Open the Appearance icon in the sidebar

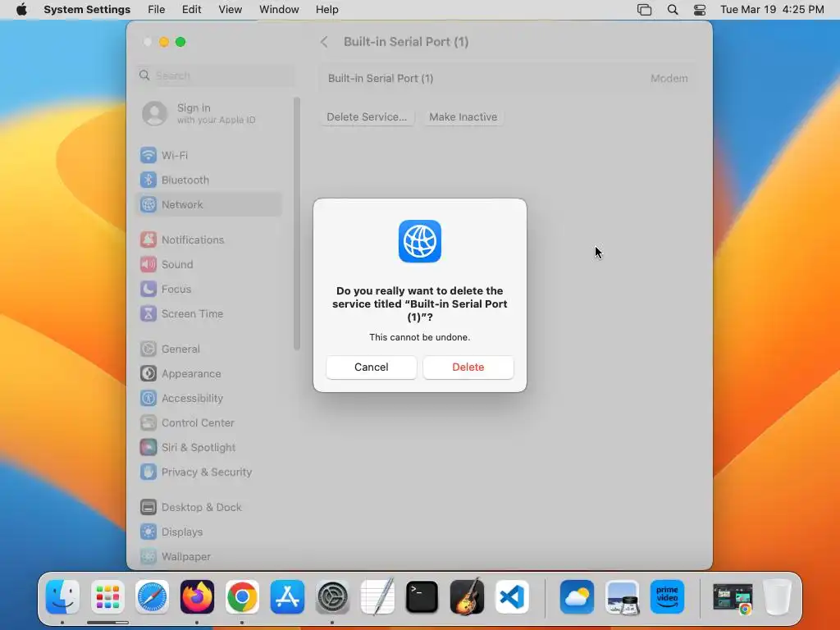148,374
